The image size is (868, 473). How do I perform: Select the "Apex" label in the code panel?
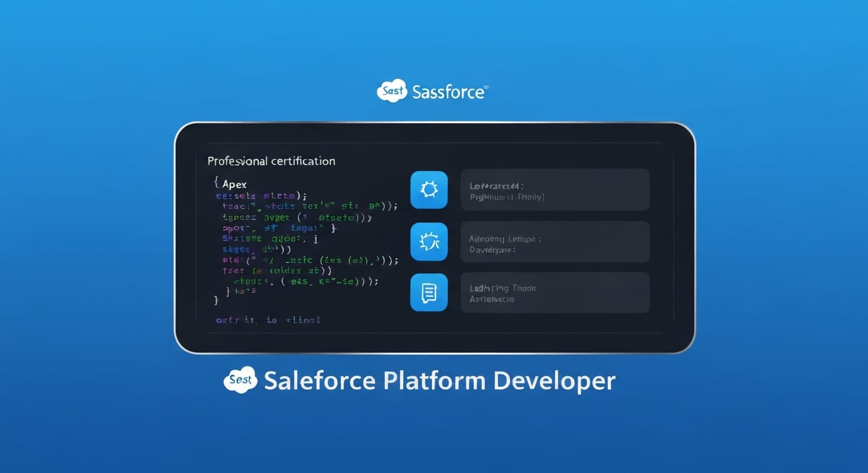click(x=234, y=184)
